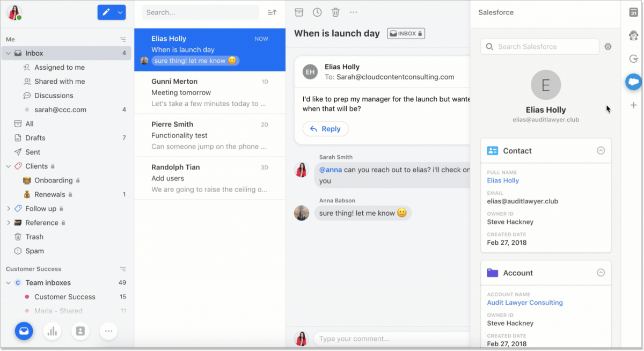The height and width of the screenshot is (351, 644).
Task: Snooze the conversation with the clock icon
Action: point(317,12)
